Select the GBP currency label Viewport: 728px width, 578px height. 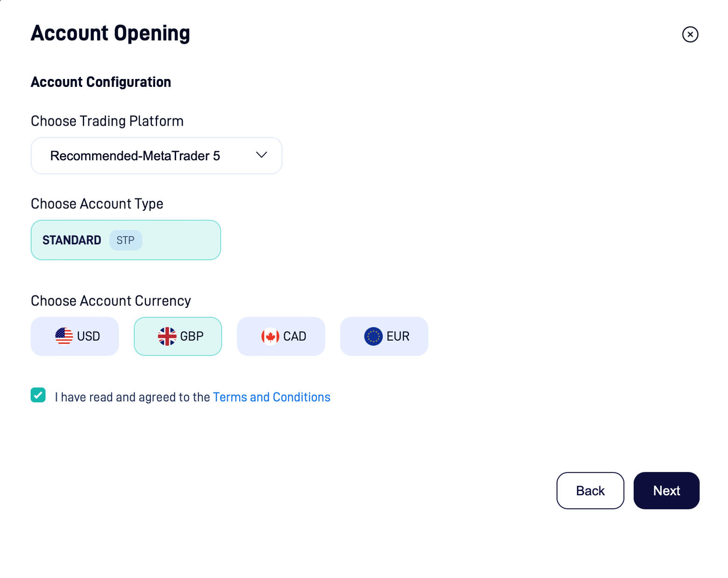(192, 336)
